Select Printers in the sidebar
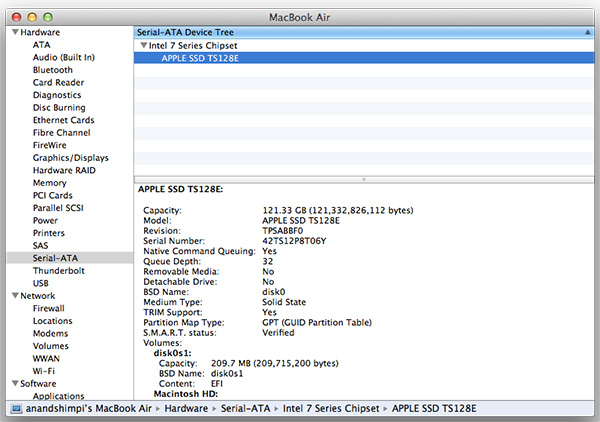Screen dimensions: 600x422 click(49, 233)
